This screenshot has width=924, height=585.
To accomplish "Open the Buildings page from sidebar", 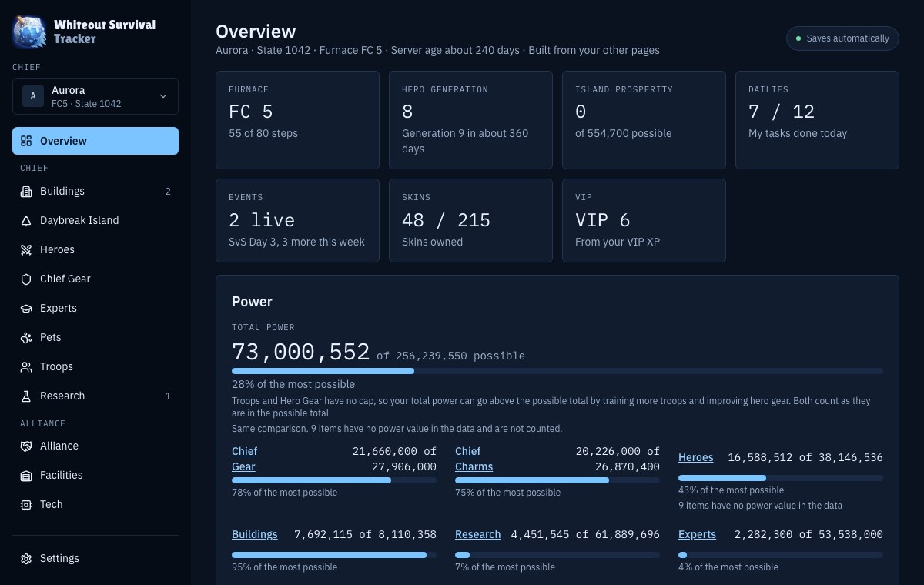I will tap(95, 191).
